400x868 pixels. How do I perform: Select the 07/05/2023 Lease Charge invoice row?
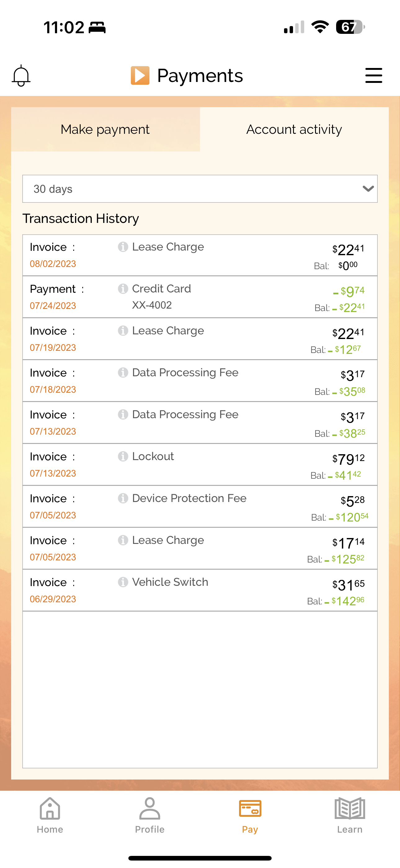point(200,549)
